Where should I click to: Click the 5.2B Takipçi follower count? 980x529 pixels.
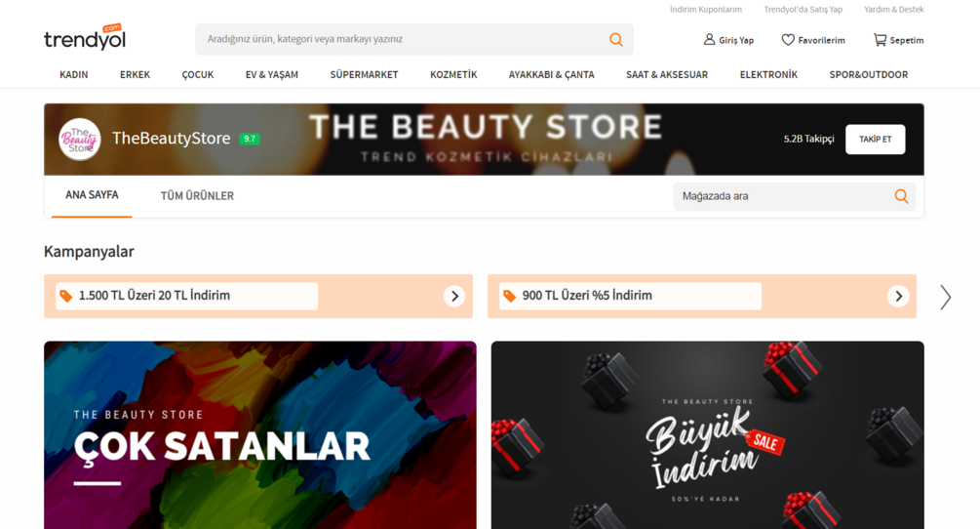[x=808, y=139]
